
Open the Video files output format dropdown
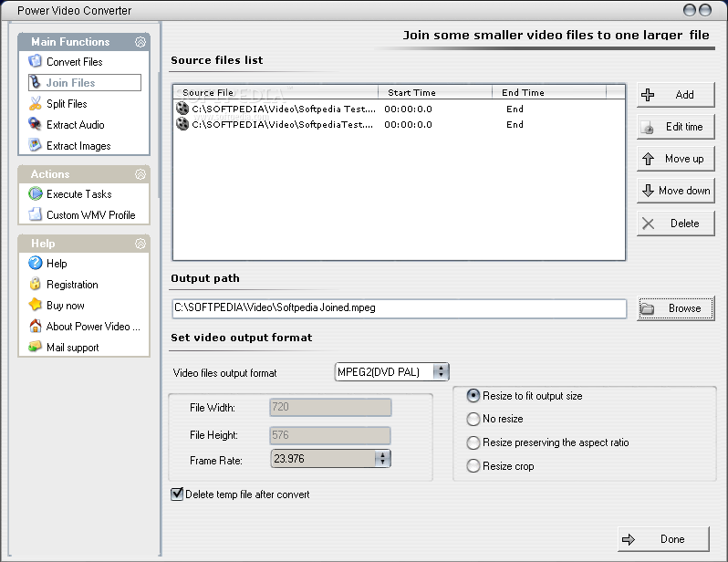pyautogui.click(x=441, y=371)
